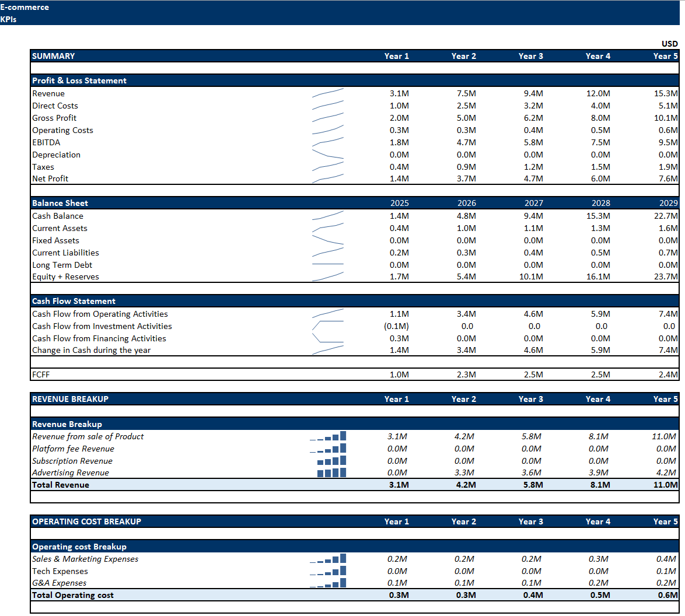This screenshot has width=685, height=616.
Task: Click Cash Flow from Investment Activities sparkline
Action: point(328,326)
